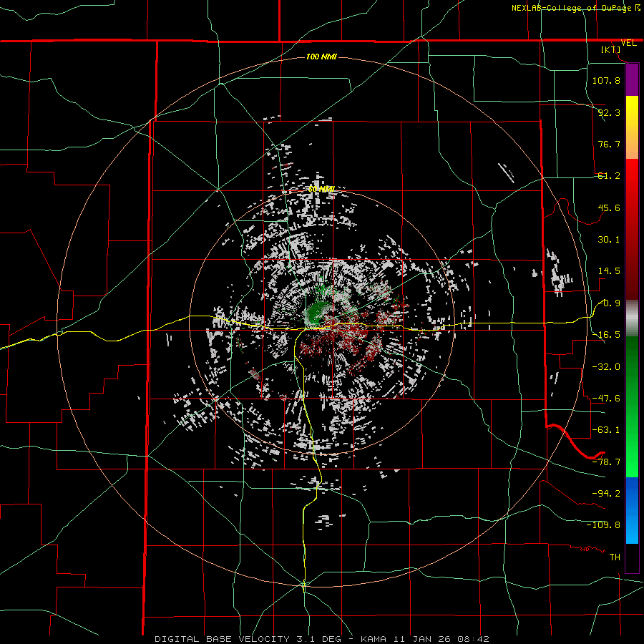Click the -16.5 value on velocity scale
644x644 pixels.
click(x=606, y=335)
